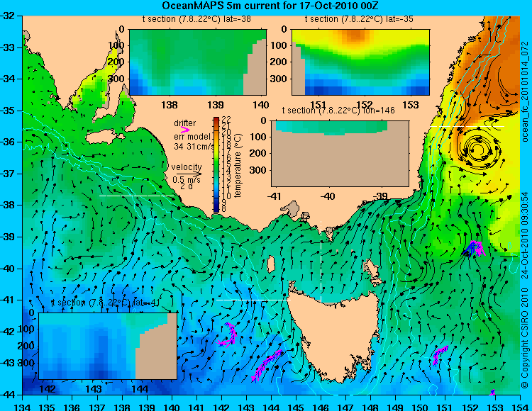
Task: Click the '152' tick label under the lat=-35 inset
Action: point(365,105)
